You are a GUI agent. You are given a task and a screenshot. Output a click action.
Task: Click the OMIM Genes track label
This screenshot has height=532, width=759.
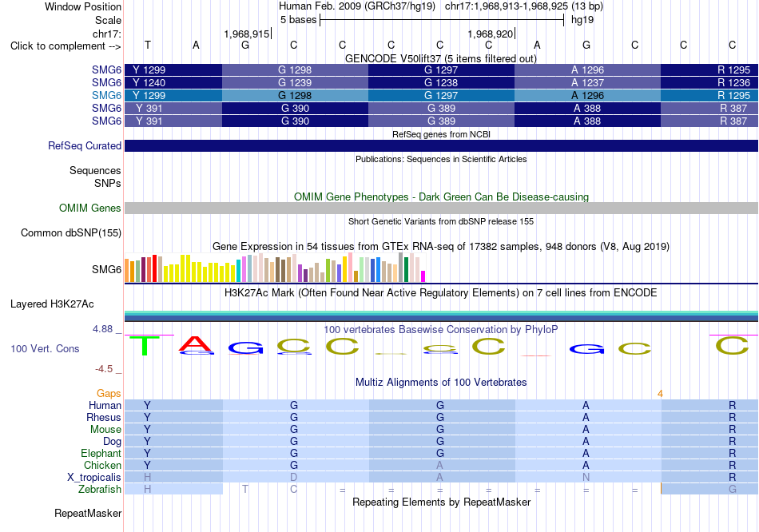click(x=90, y=208)
